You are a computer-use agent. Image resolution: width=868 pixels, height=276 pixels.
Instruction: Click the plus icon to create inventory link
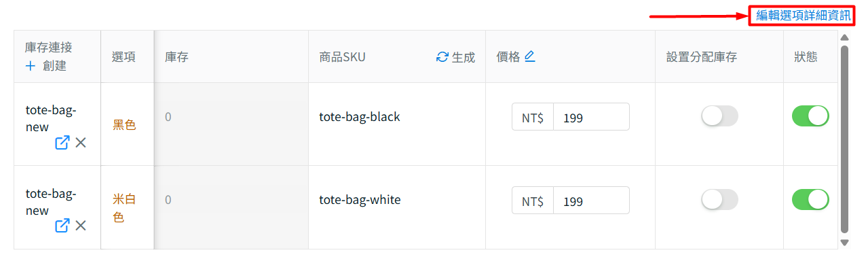pyautogui.click(x=30, y=66)
